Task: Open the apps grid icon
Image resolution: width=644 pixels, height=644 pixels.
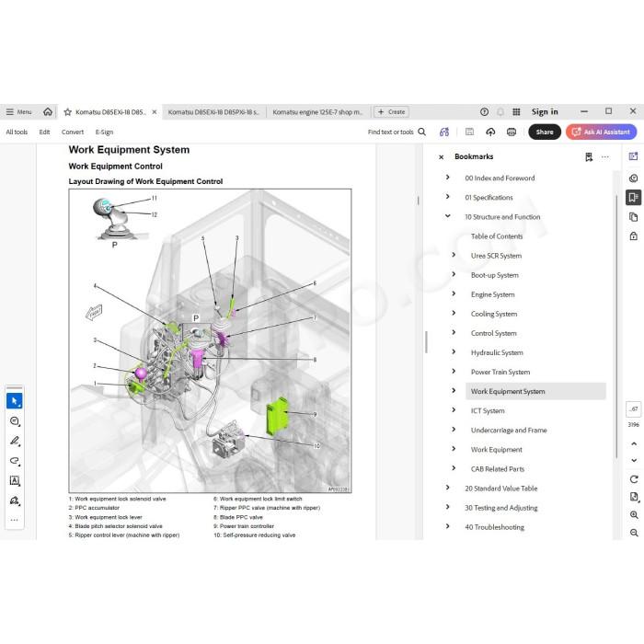Action: [516, 111]
